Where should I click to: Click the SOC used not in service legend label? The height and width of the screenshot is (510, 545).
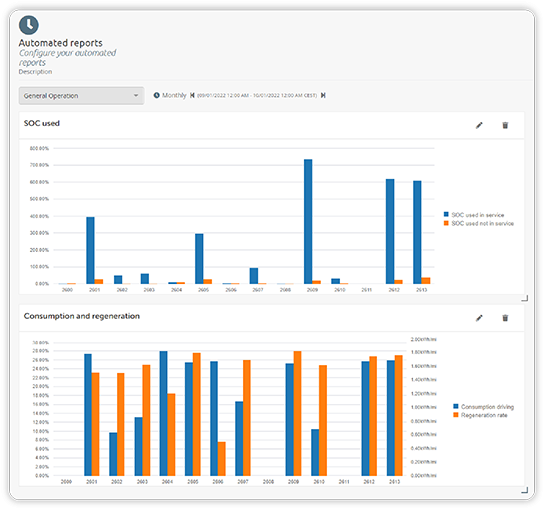(482, 223)
